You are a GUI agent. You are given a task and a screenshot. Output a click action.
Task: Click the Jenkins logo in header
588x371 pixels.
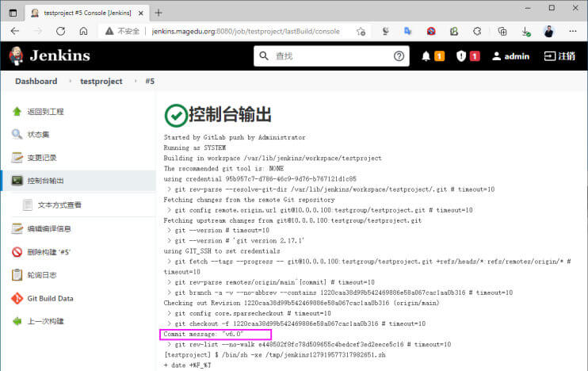pyautogui.click(x=49, y=56)
